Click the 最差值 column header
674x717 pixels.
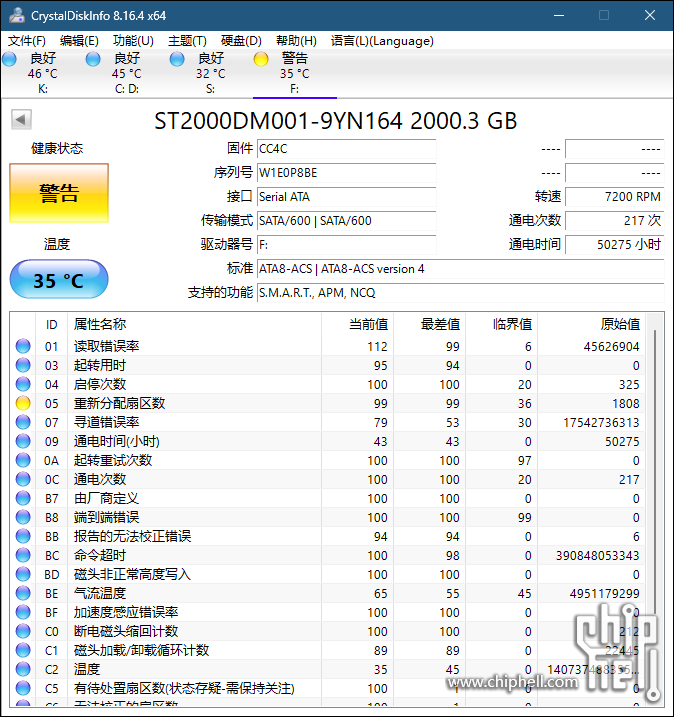click(430, 324)
